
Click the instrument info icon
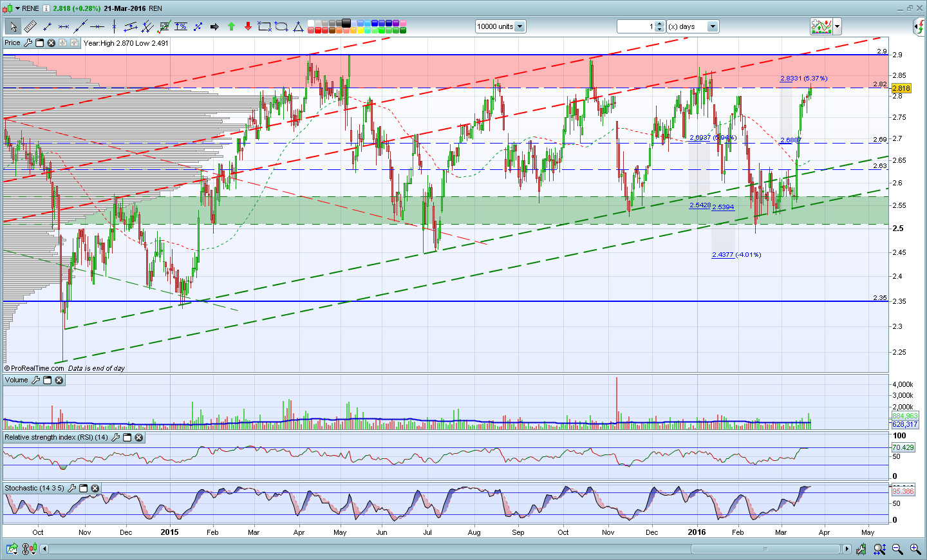coord(46,8)
